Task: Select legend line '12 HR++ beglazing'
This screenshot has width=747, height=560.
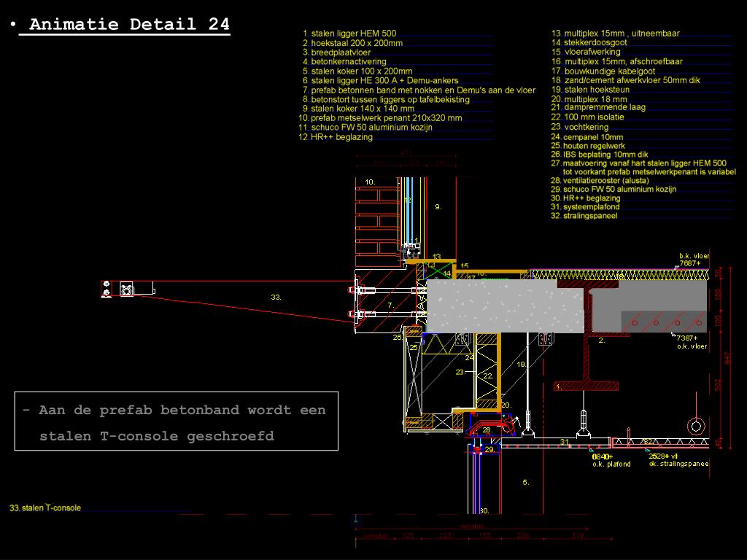Action: tap(336, 136)
